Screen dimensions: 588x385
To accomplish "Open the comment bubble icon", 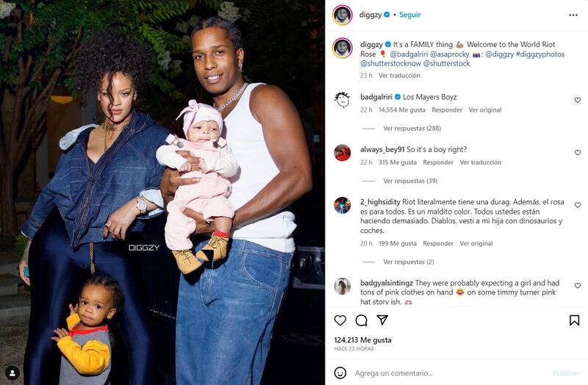I will (361, 320).
